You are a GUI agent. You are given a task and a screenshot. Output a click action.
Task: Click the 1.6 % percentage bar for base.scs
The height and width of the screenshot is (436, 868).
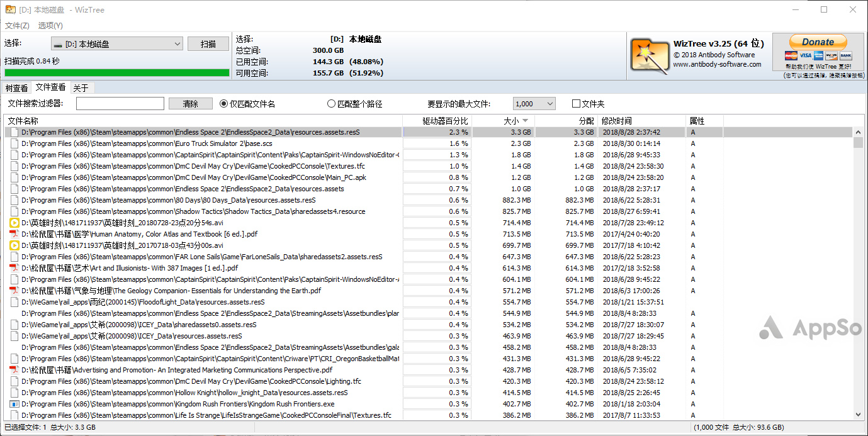[x=437, y=143]
